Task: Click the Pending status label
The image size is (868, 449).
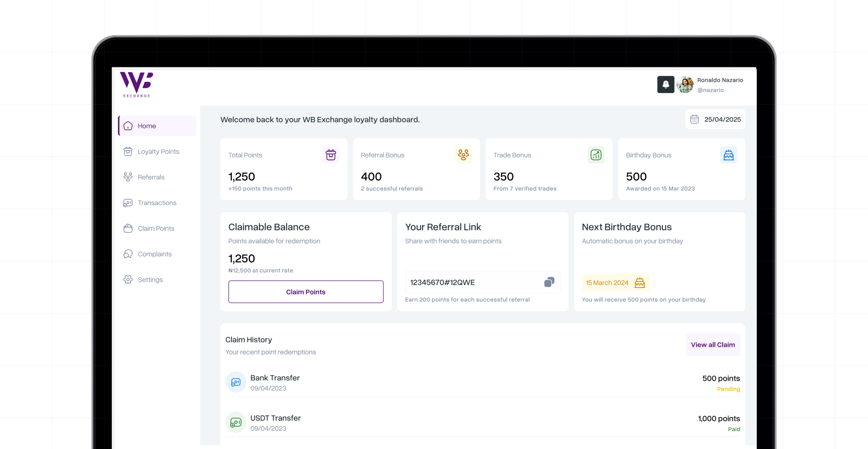Action: (x=728, y=389)
